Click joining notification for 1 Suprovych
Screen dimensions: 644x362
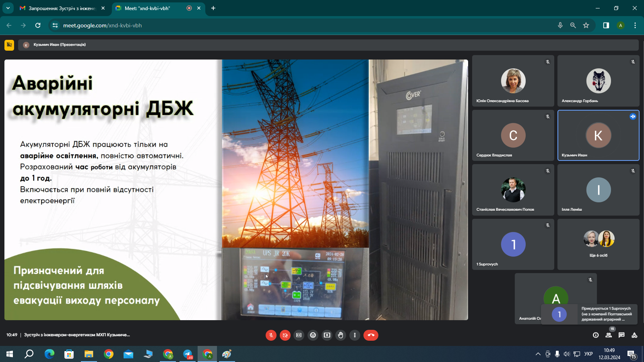(x=589, y=314)
